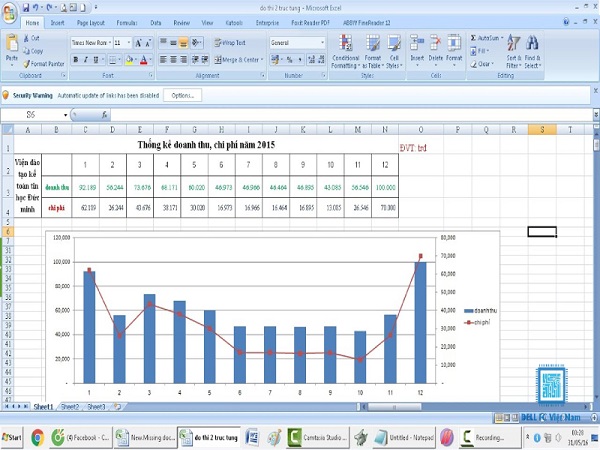Viewport: 600px width, 450px height.
Task: Toggle Bold formatting
Action: click(76, 60)
